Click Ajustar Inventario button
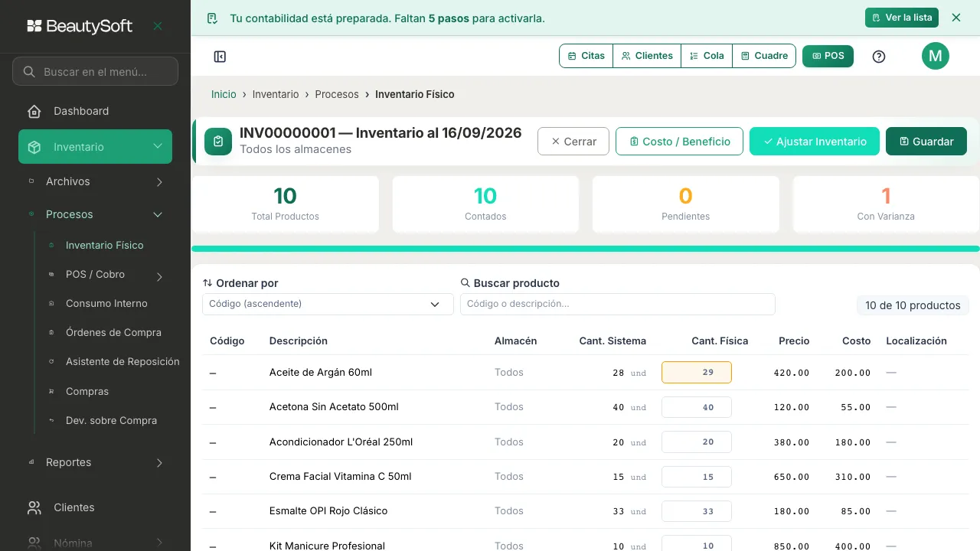Viewport: 980px width, 551px height. point(815,142)
